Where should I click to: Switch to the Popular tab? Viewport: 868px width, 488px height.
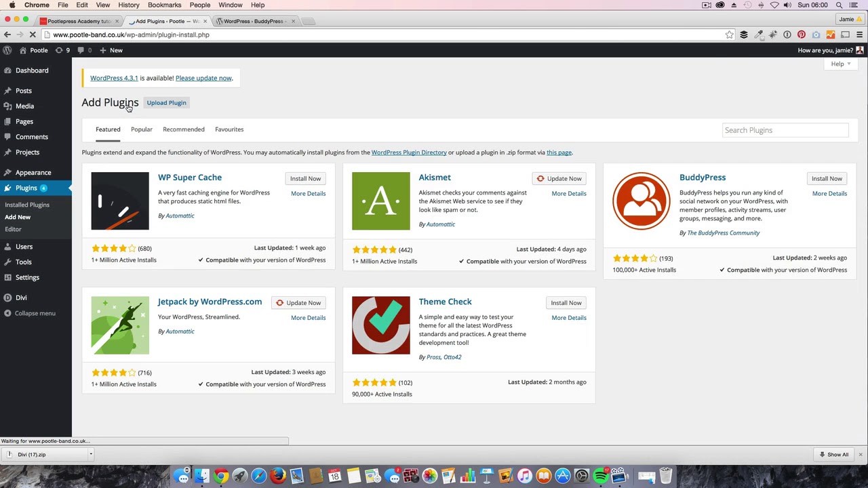tap(142, 129)
